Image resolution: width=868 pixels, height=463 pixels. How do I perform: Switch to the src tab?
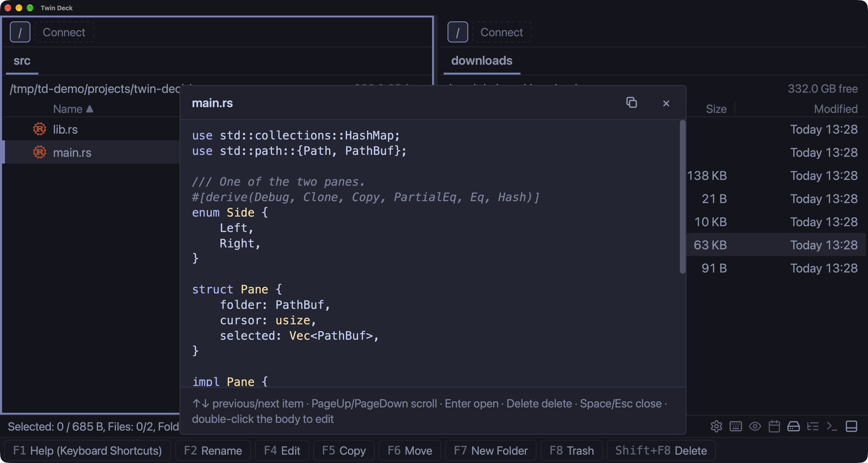(22, 61)
